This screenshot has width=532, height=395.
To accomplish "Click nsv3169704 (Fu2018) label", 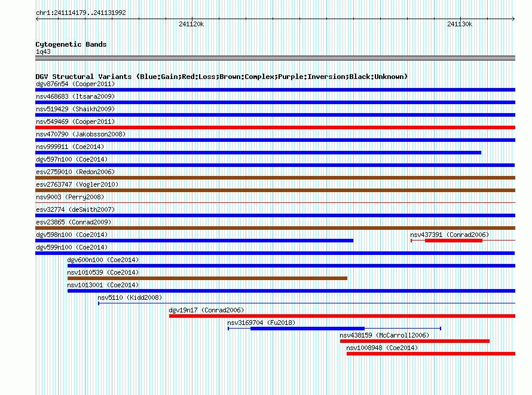I will coord(261,323).
